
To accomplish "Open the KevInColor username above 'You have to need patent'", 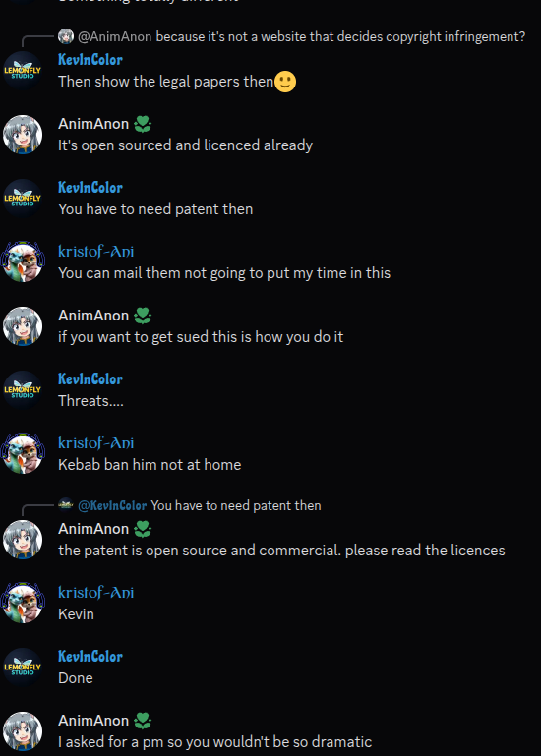I will click(90, 188).
